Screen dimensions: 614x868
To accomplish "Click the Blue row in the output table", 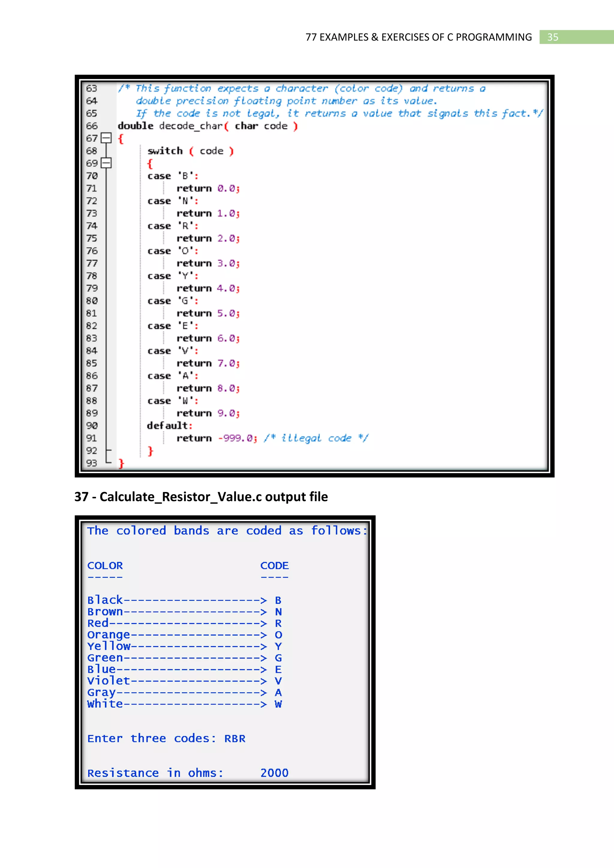I will [x=184, y=669].
